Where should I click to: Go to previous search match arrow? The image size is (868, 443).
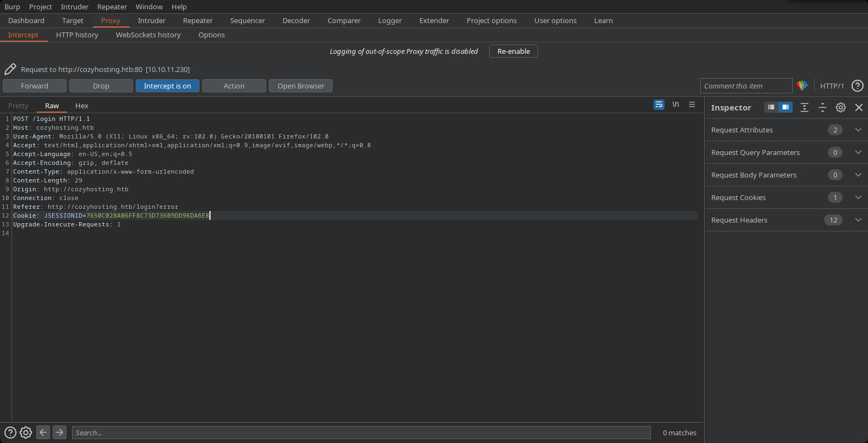[43, 432]
